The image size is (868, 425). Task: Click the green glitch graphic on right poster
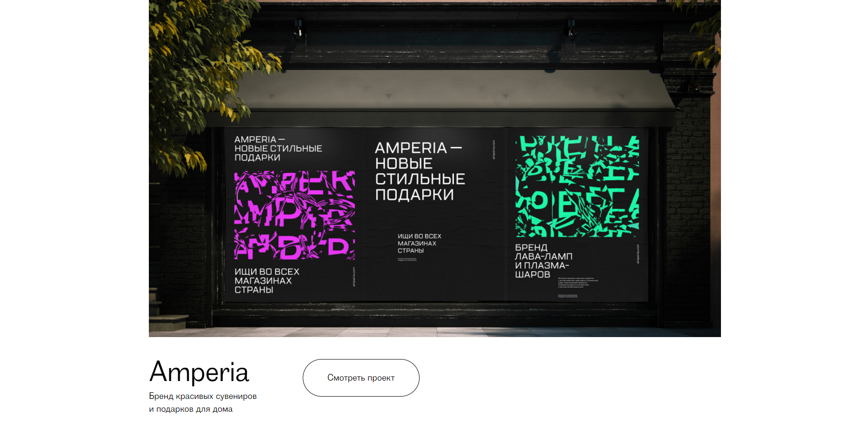(x=577, y=186)
